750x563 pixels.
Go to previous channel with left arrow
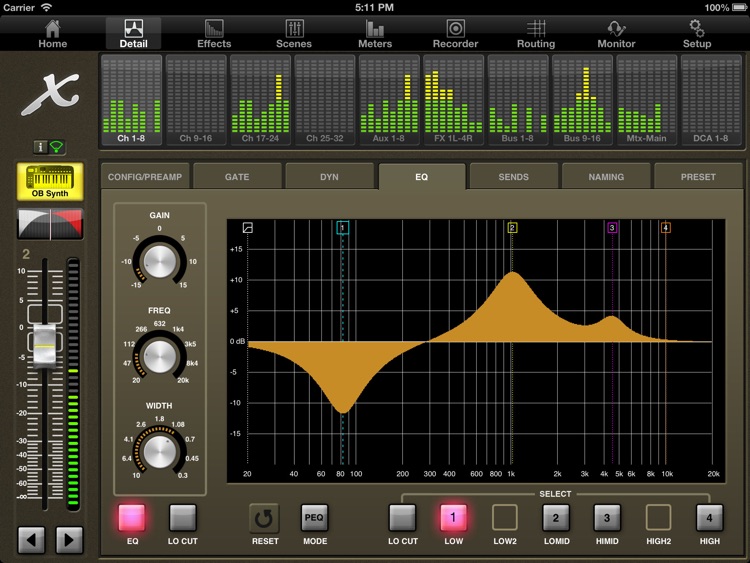point(32,541)
